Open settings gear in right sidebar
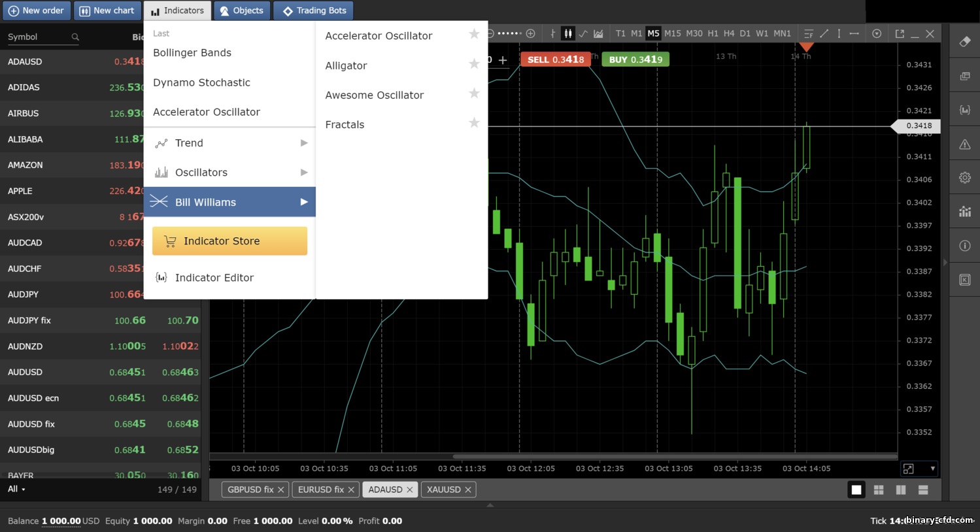This screenshot has height=532, width=980. (x=965, y=178)
